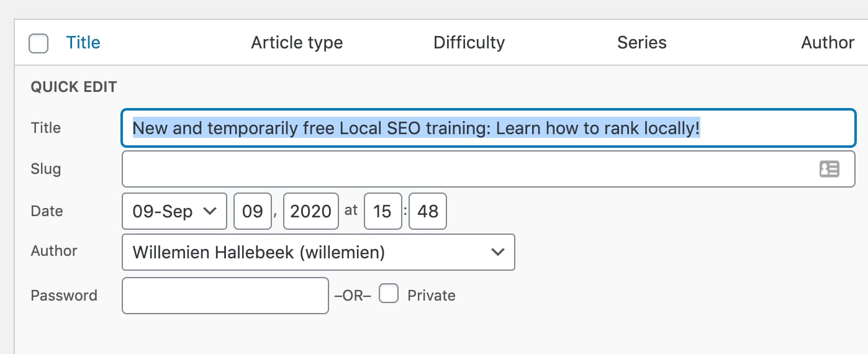This screenshot has height=354, width=868.
Task: Expand the Author dropdown showing Willemien Hallebeek
Action: tap(318, 252)
